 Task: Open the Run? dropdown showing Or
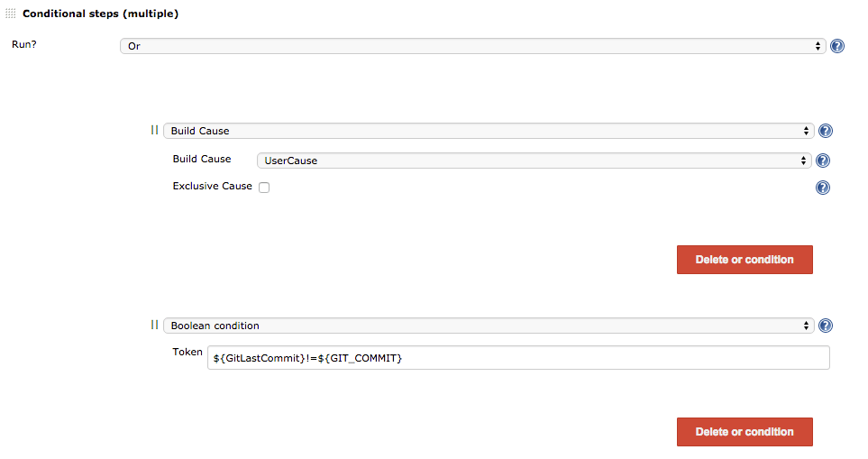click(472, 46)
